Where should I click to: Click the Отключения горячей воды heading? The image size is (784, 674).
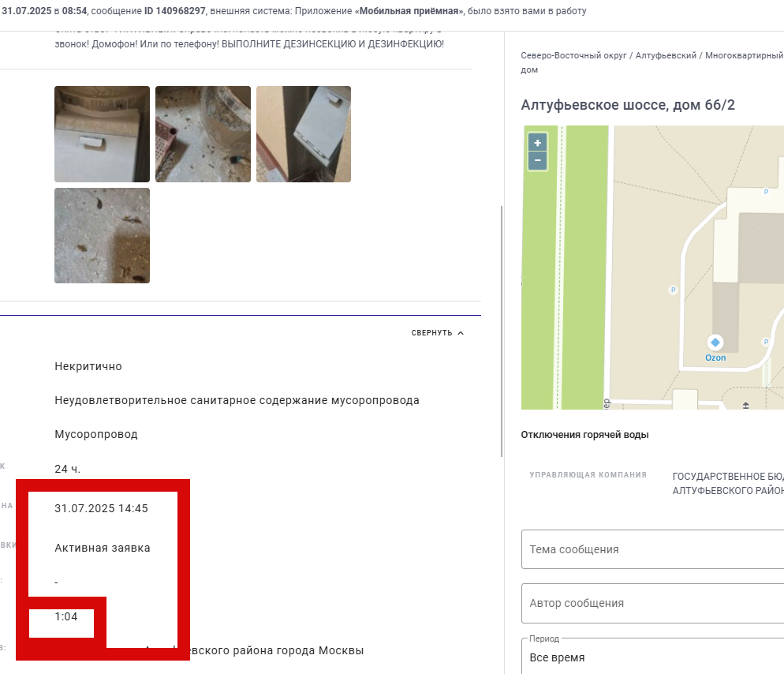click(x=584, y=435)
